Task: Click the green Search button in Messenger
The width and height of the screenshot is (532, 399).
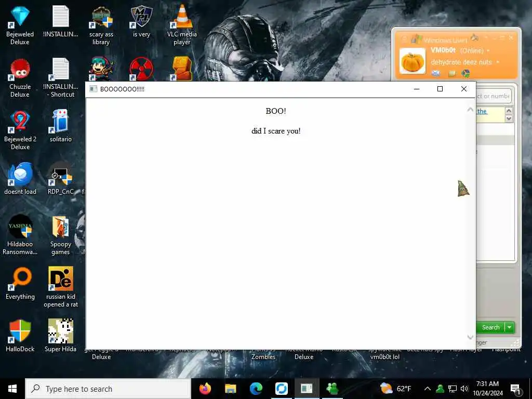Action: pos(490,327)
